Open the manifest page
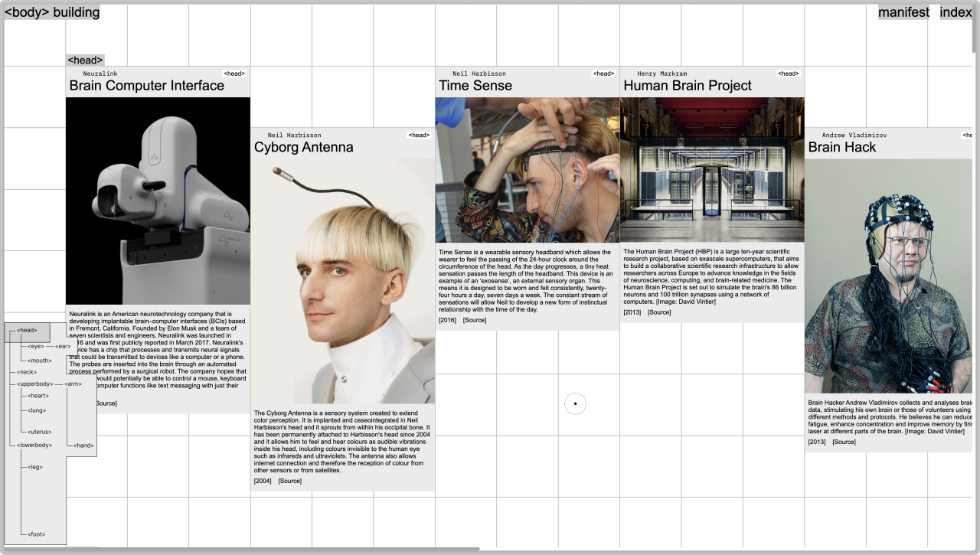Viewport: 980px width, 555px height. click(903, 12)
